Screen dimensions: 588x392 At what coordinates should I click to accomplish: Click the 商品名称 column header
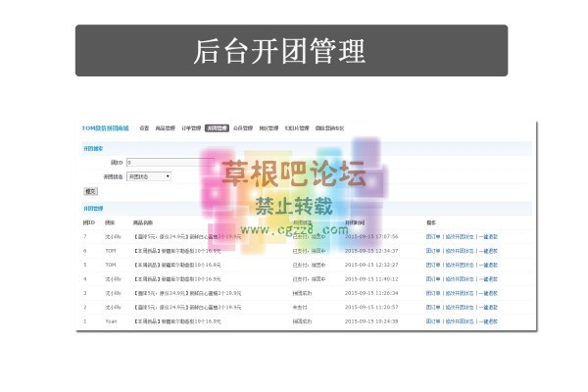[143, 222]
